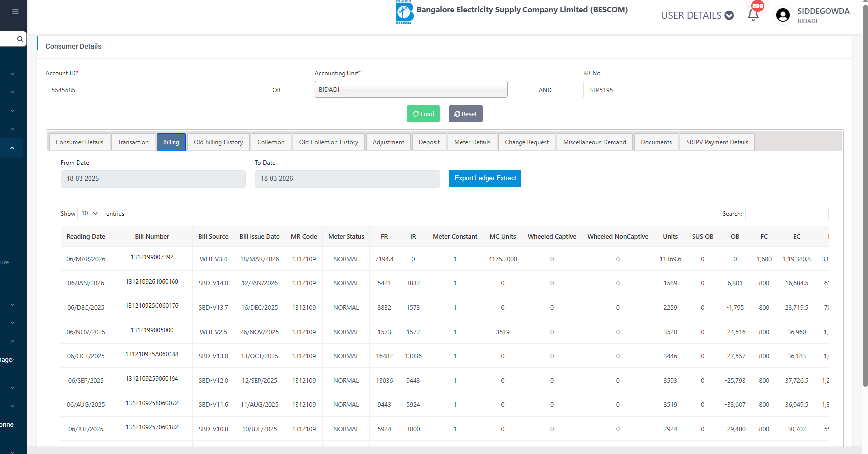Open the notifications bell icon
Image resolution: width=868 pixels, height=454 pixels.
pyautogui.click(x=753, y=15)
